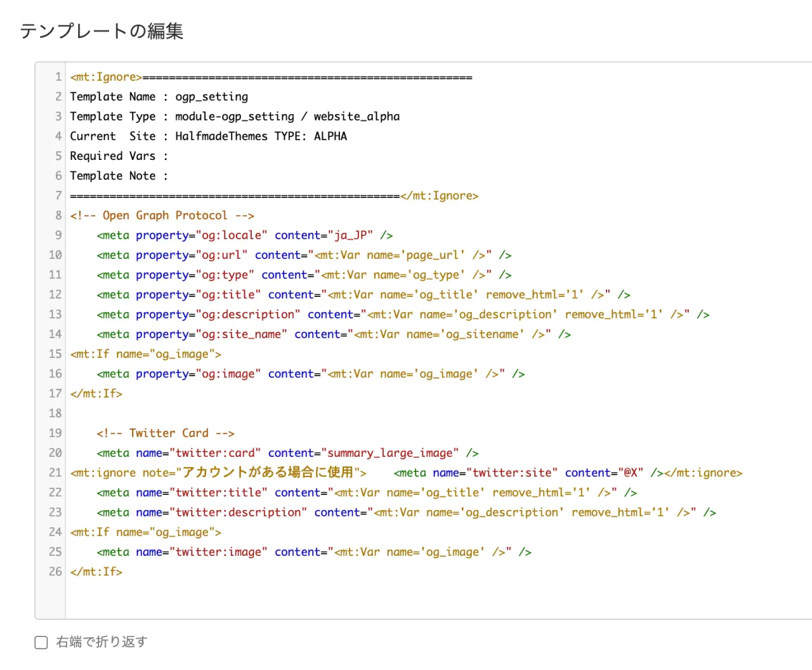Click the 'website_alpha' text in Template Type line

pyautogui.click(x=357, y=116)
